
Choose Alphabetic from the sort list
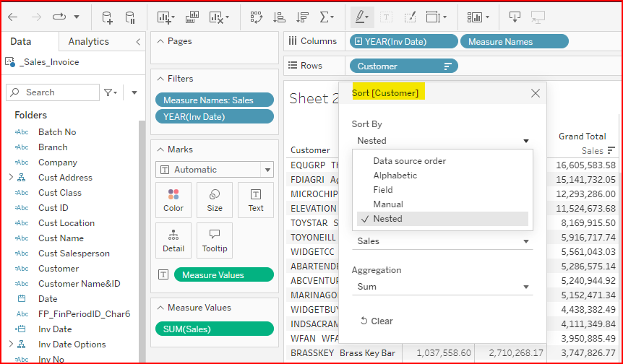point(395,175)
